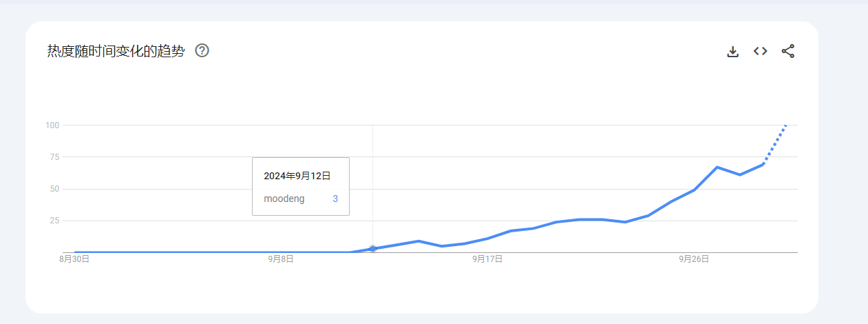Select the 75 y-axis label
Viewport: 868px width, 324px height.
54,157
